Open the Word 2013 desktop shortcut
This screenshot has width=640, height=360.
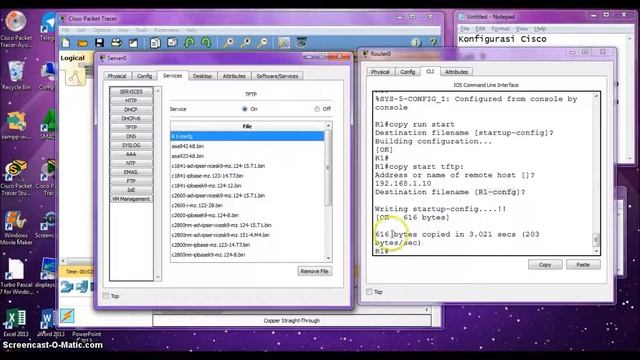coord(49,323)
